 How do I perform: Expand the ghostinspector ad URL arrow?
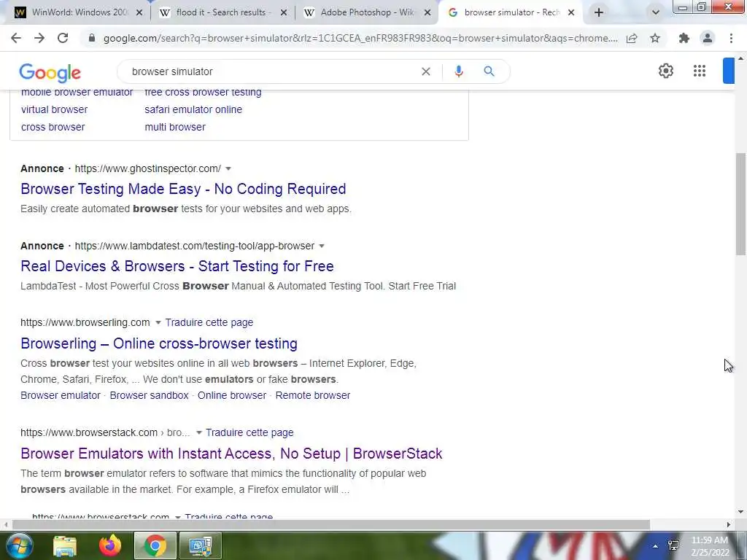[x=228, y=168]
